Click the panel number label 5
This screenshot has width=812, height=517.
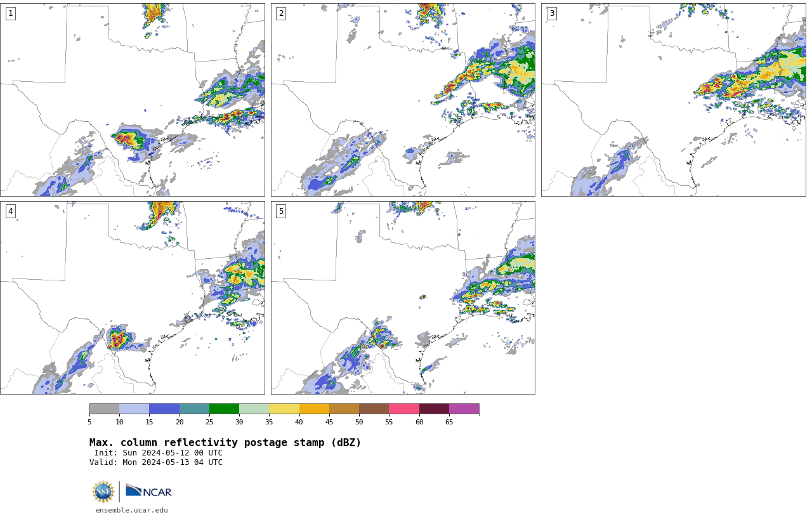pyautogui.click(x=281, y=211)
